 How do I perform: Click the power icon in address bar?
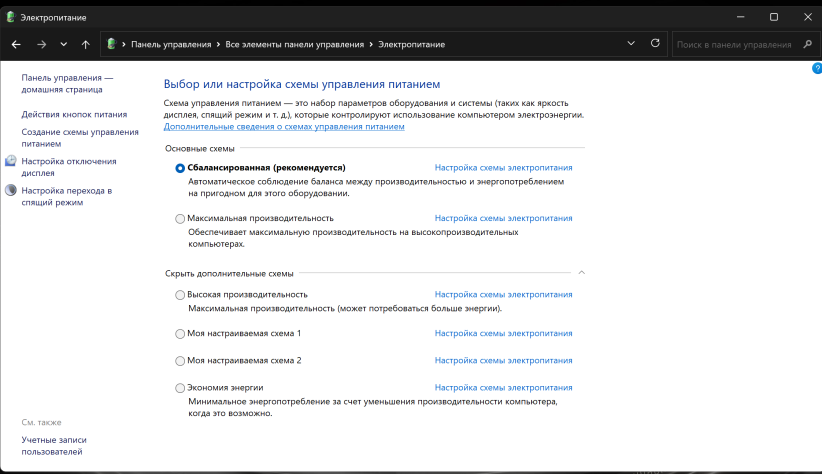[112, 45]
